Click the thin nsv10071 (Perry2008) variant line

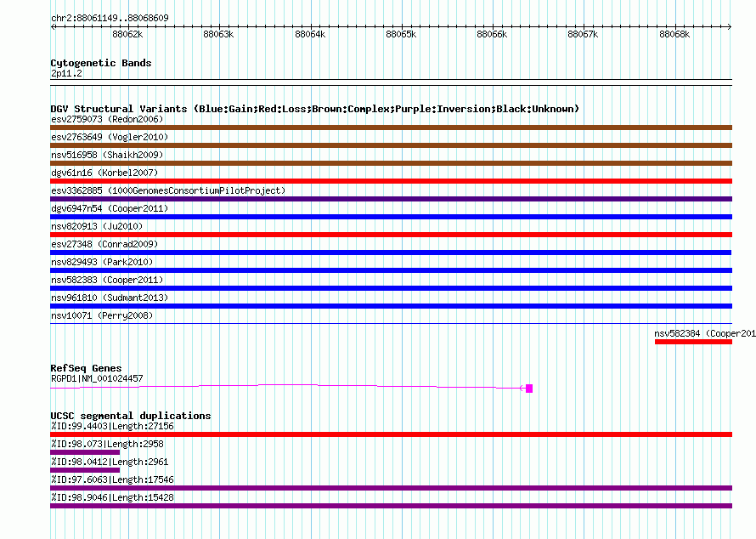391,323
